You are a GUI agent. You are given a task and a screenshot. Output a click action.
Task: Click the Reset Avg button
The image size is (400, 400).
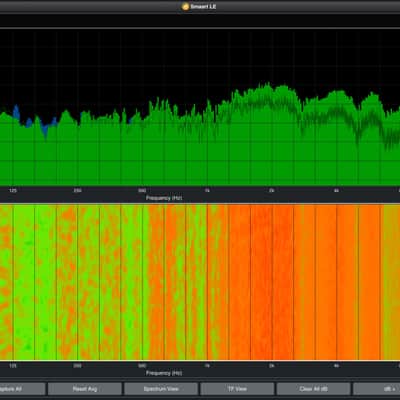tap(85, 389)
